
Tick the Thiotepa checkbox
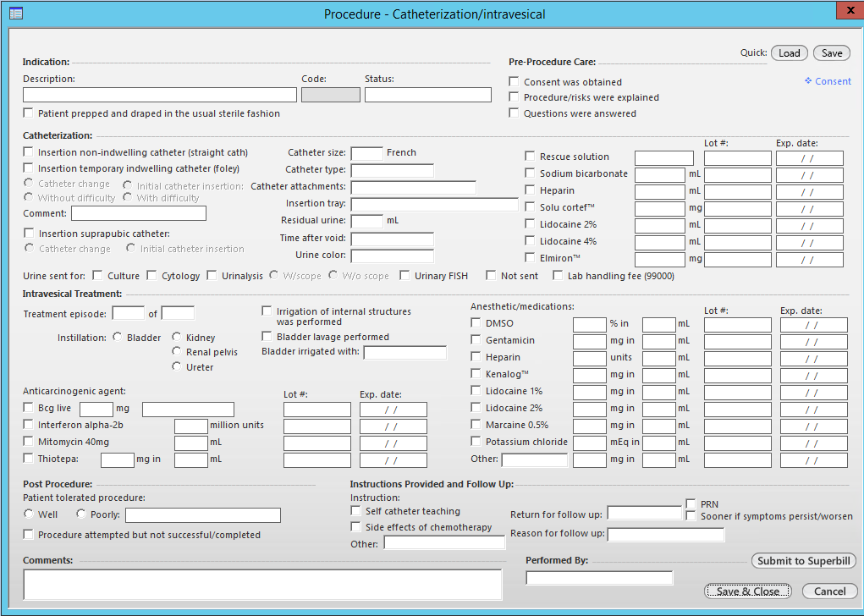[x=28, y=459]
